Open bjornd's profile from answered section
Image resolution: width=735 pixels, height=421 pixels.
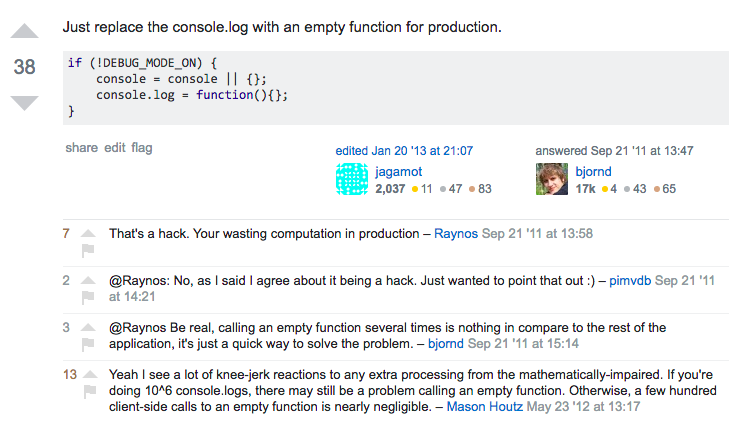click(593, 172)
